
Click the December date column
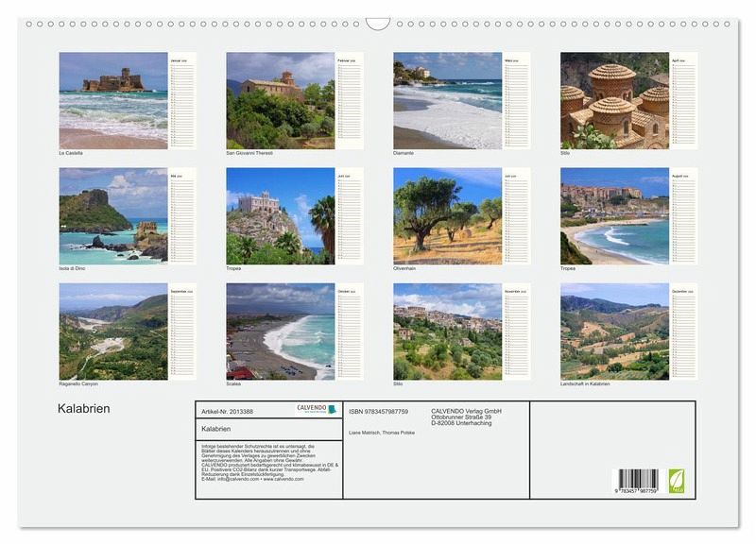pyautogui.click(x=683, y=332)
